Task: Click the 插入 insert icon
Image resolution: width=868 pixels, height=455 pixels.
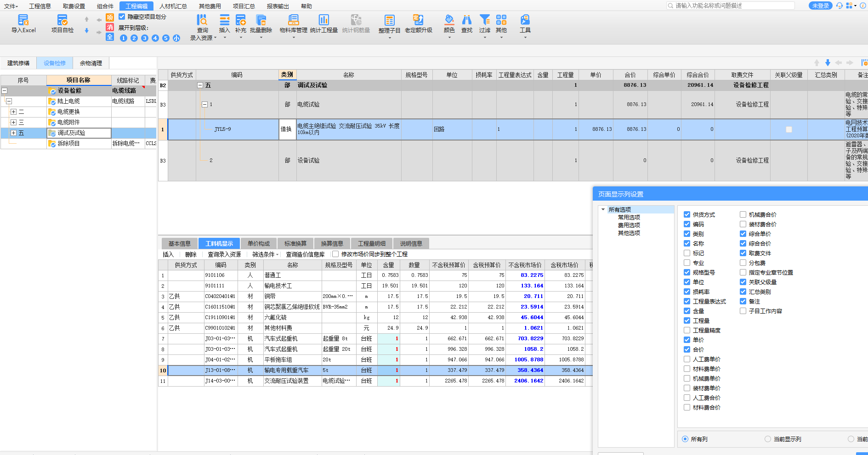Action: pos(224,20)
